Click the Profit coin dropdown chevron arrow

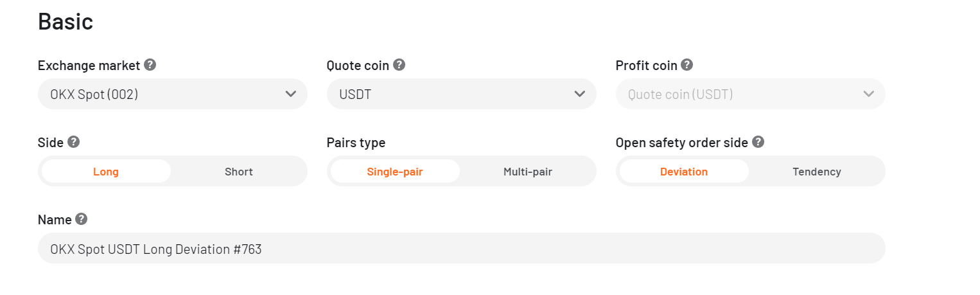[868, 94]
